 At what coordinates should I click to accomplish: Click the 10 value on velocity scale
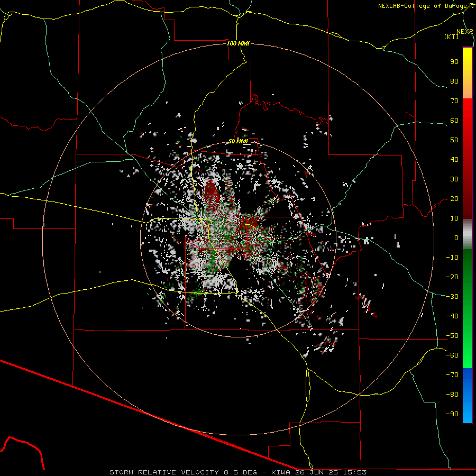click(x=454, y=218)
